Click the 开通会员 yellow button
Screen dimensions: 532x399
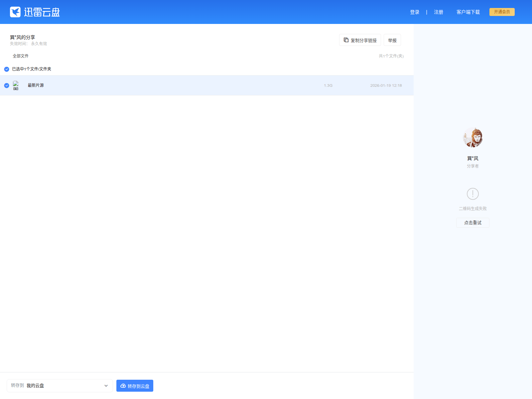(x=502, y=12)
